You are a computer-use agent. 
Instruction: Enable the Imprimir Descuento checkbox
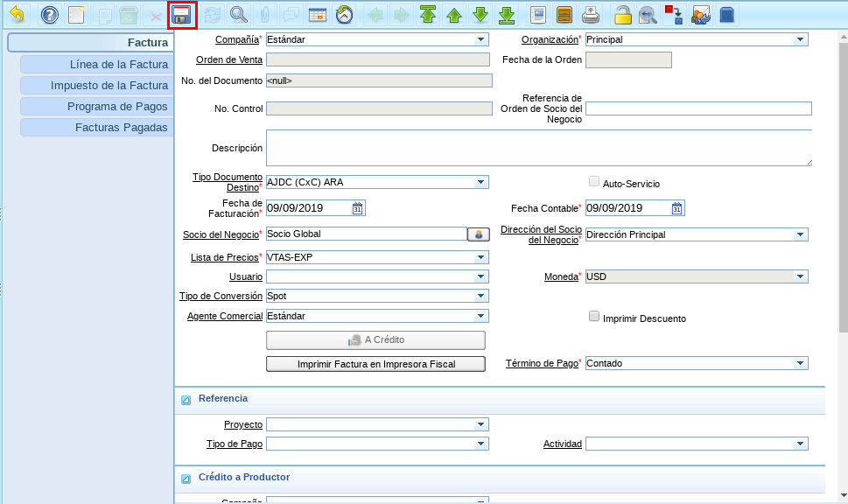coord(594,317)
